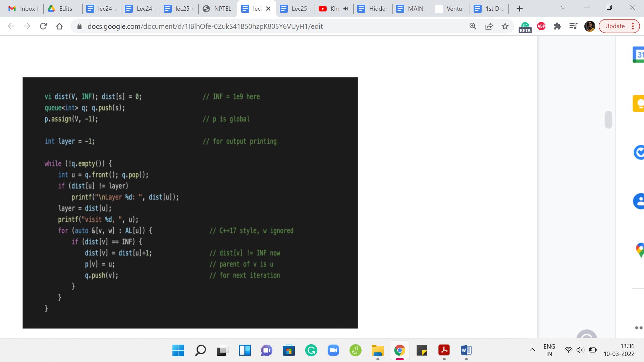Open Google Keep side panel icon

click(639, 104)
